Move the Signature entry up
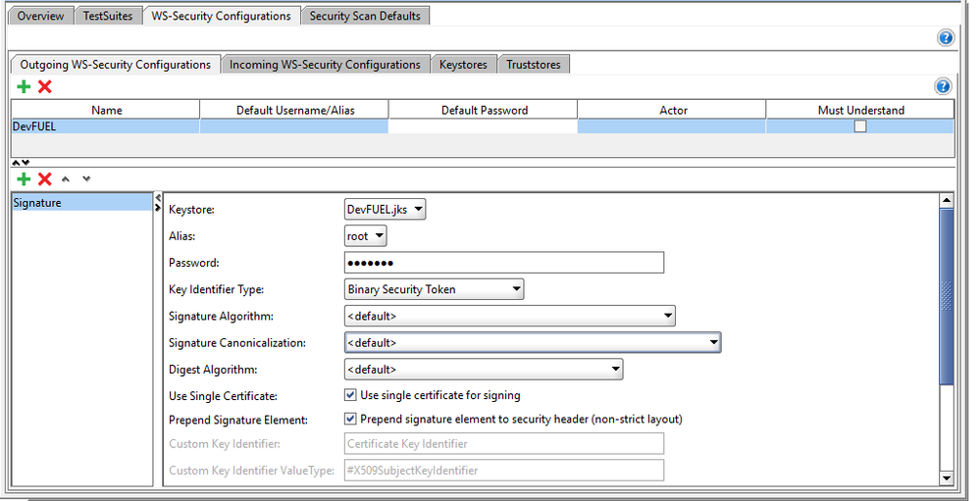The image size is (980, 501). point(66,179)
